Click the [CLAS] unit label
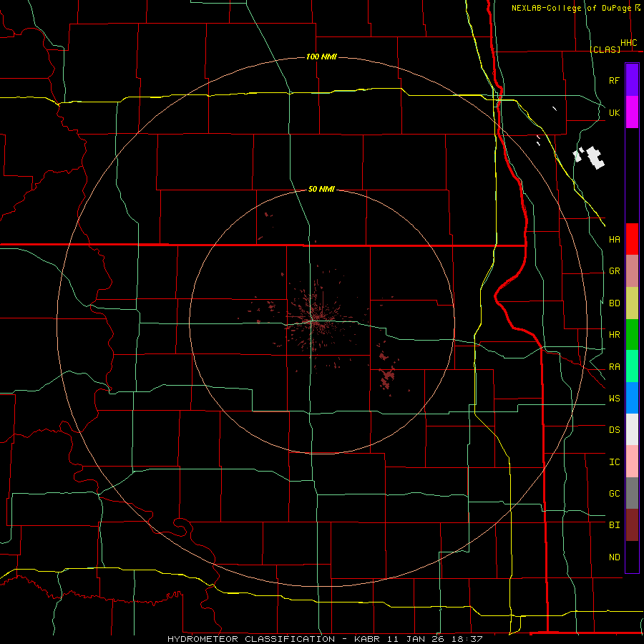The height and width of the screenshot is (644, 644). 605,49
